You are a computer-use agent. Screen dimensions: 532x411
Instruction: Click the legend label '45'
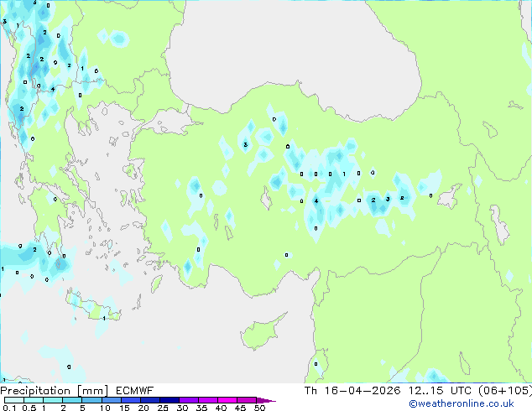coord(240,408)
